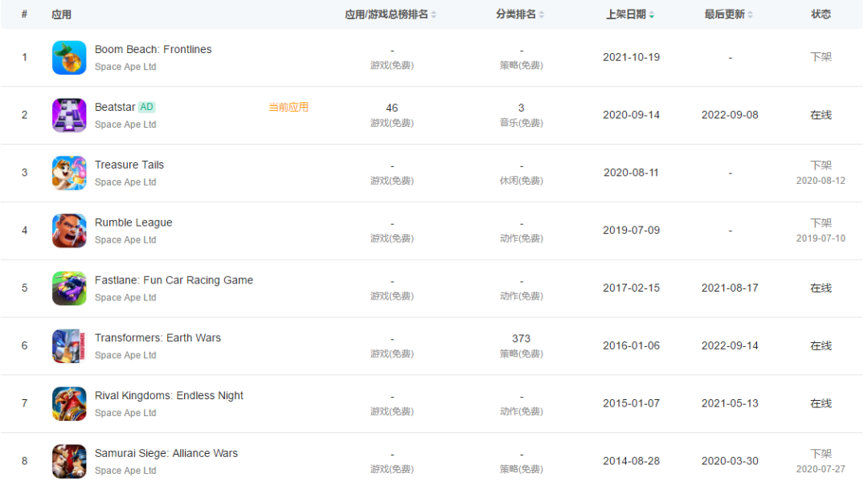868x490 pixels.
Task: Click last update 2020-03-30
Action: point(730,461)
